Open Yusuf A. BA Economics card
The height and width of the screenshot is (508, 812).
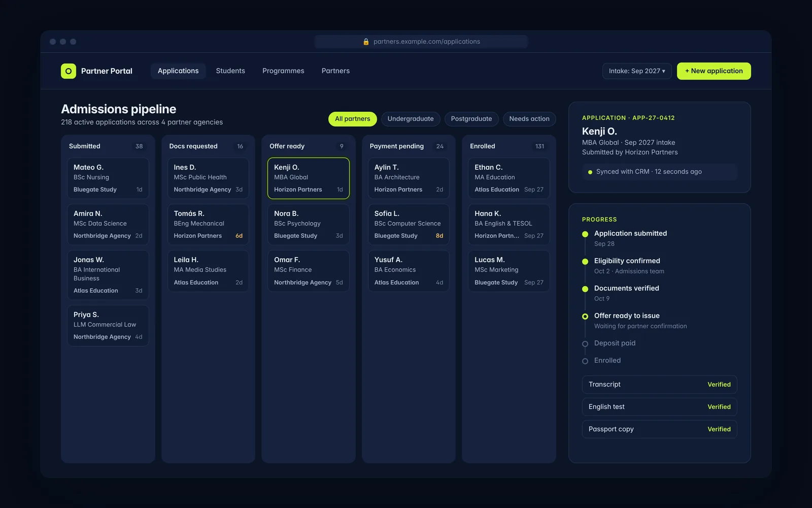point(409,271)
